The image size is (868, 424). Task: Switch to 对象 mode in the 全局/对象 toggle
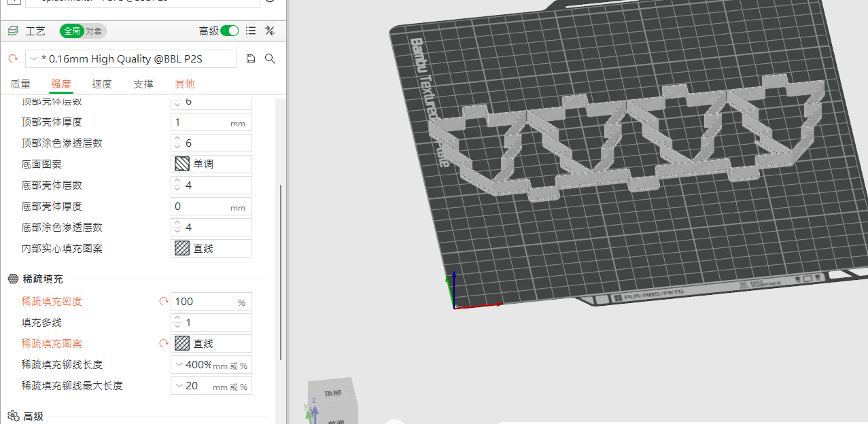point(94,31)
